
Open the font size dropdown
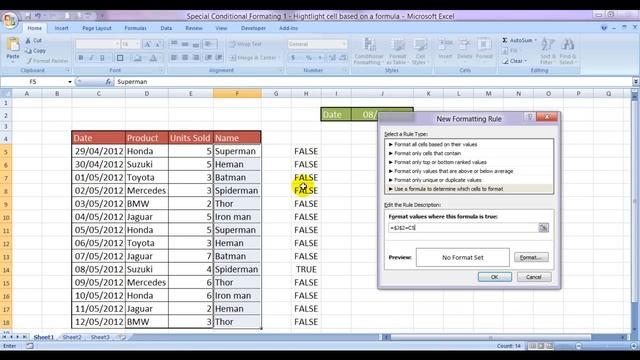pos(137,44)
